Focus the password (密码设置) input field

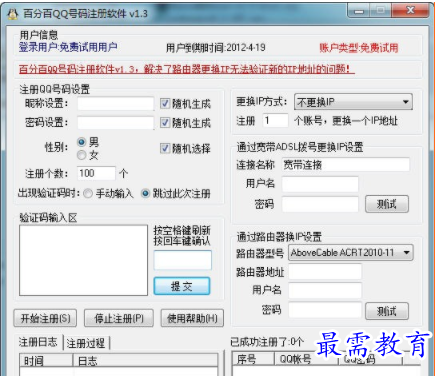coord(116,123)
